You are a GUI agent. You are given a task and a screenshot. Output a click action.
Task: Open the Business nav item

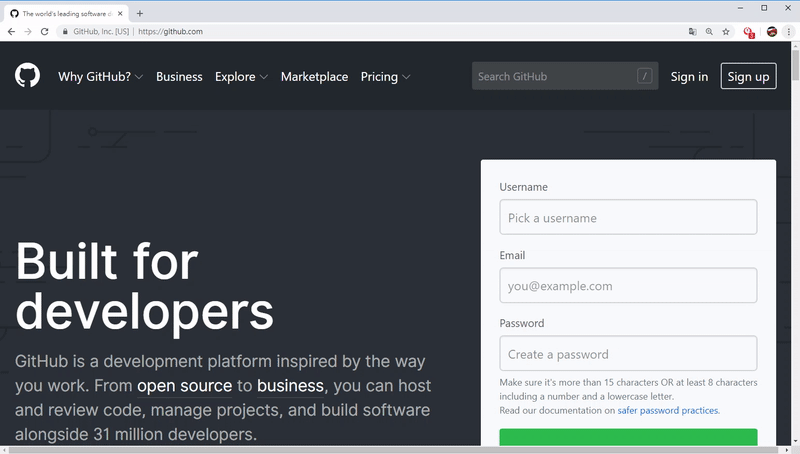point(179,77)
